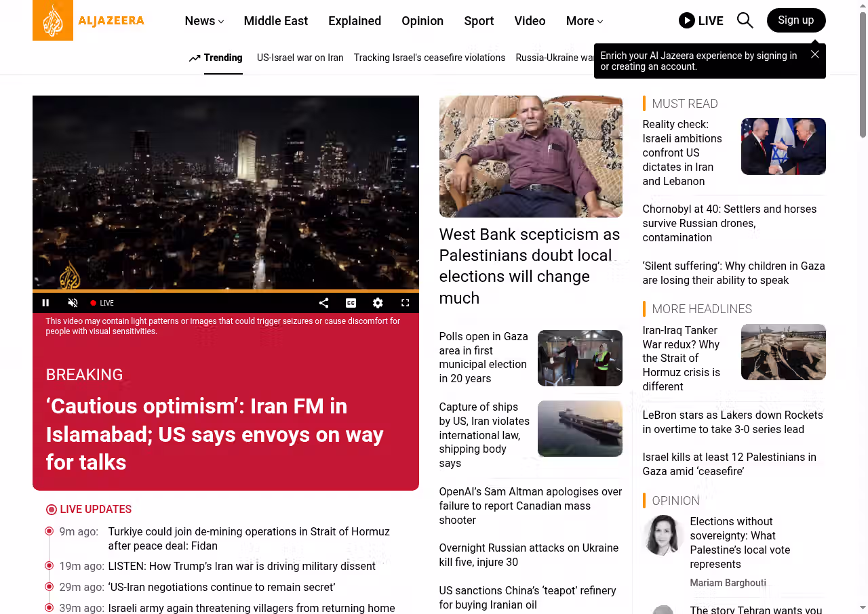This screenshot has height=614, width=868.
Task: Dismiss the sign-in tooltip with X
Action: coord(814,54)
